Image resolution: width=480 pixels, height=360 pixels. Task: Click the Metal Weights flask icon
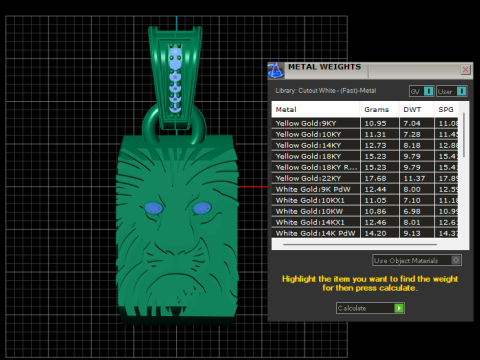click(276, 70)
